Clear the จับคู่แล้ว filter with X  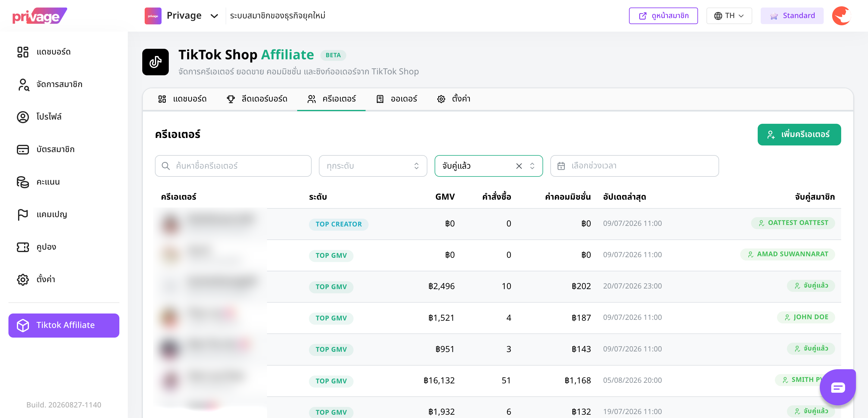[519, 166]
